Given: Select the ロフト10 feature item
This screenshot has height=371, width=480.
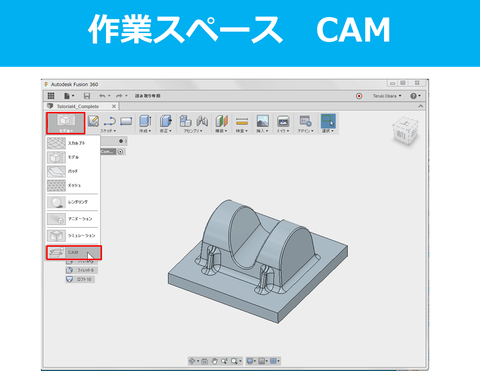Looking at the screenshot, I should click(x=80, y=279).
